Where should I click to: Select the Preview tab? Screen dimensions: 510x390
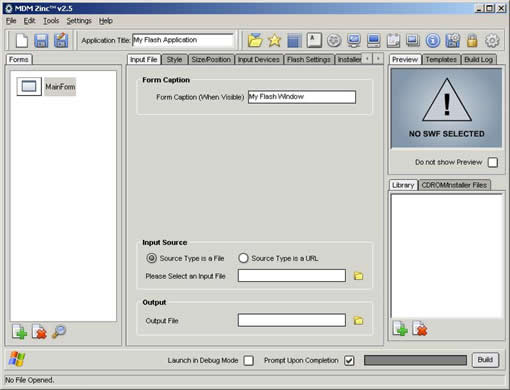click(405, 59)
